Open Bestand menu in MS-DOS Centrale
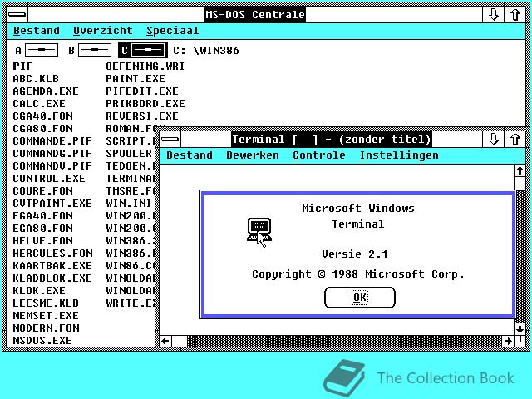532x399 pixels. tap(37, 31)
